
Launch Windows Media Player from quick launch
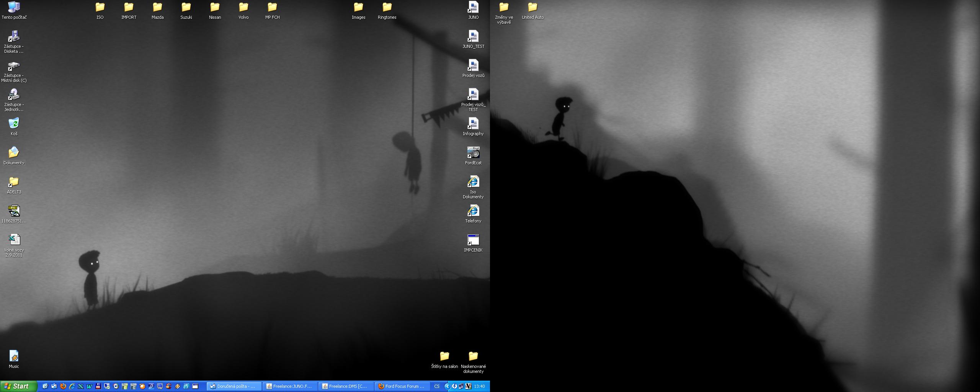(x=116, y=386)
